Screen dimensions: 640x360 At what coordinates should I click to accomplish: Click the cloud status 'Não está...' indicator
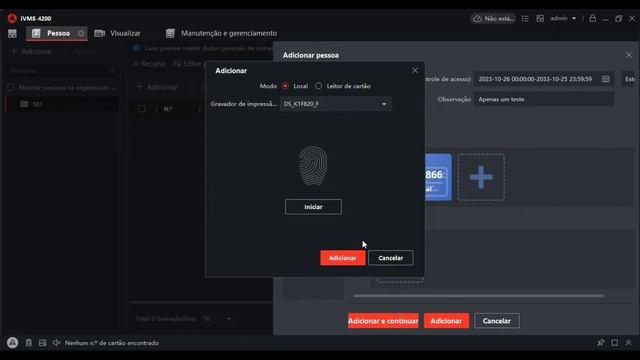pos(493,19)
